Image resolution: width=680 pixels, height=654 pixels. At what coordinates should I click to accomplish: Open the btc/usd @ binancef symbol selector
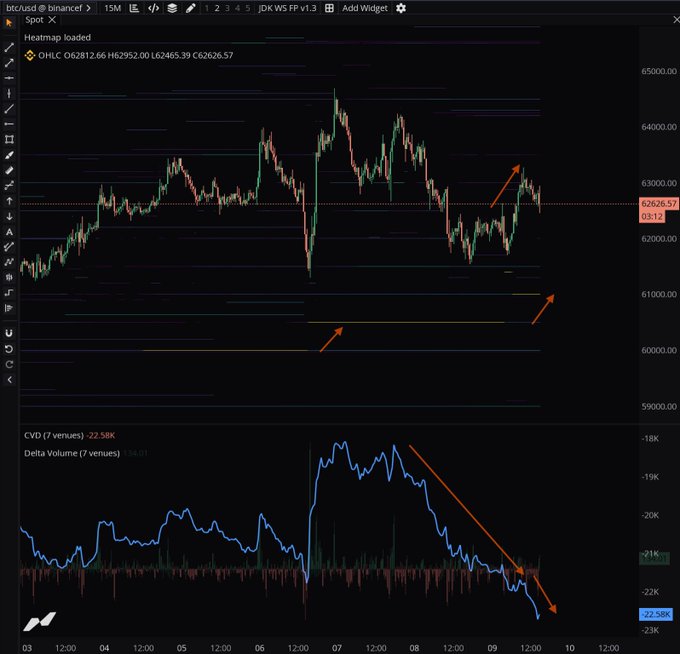click(x=48, y=8)
